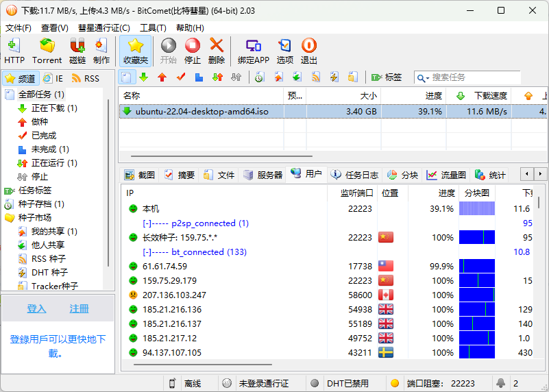The height and width of the screenshot is (392, 549).
Task: Switch to the Channels (频道) sidebar tab
Action: (x=21, y=78)
